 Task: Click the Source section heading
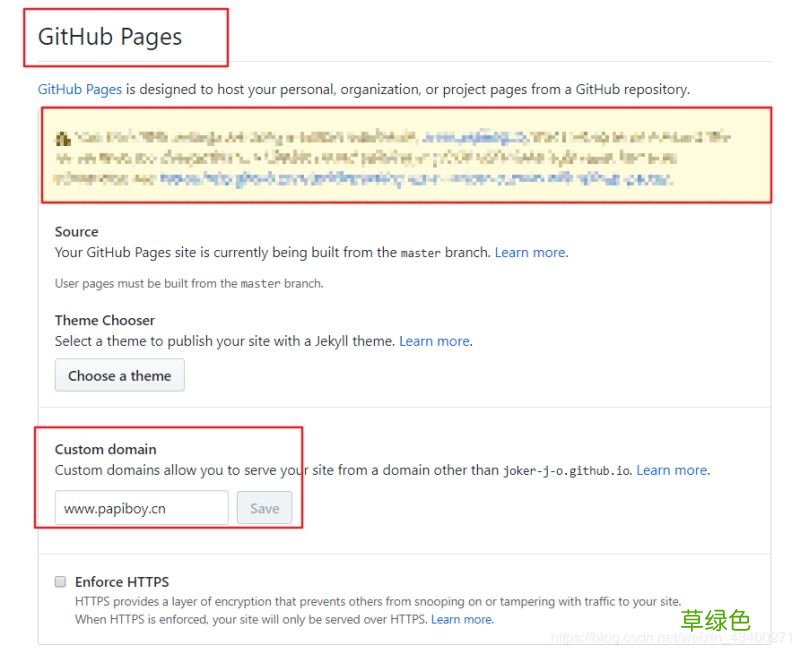click(x=76, y=231)
